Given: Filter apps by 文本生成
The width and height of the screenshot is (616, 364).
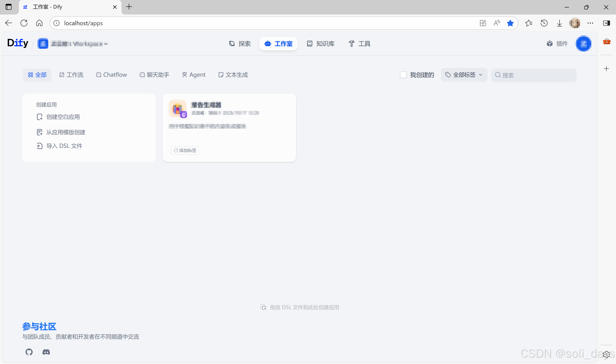Looking at the screenshot, I should tap(233, 75).
